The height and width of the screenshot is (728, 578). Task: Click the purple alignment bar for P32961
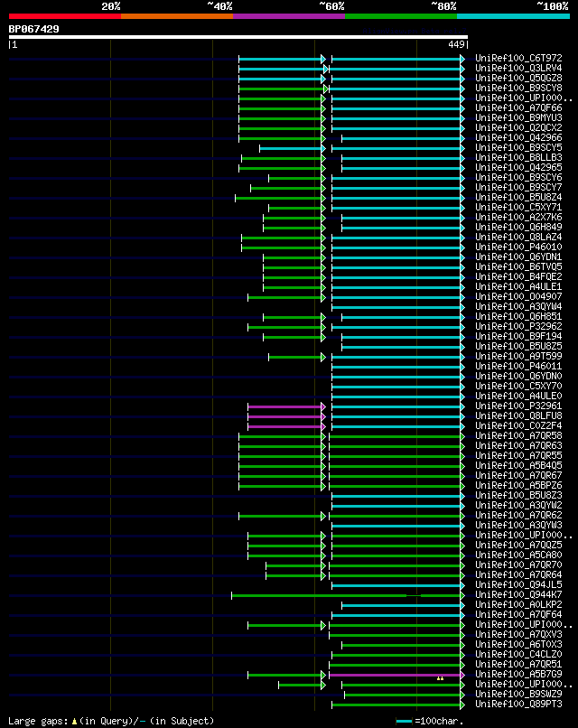286,406
